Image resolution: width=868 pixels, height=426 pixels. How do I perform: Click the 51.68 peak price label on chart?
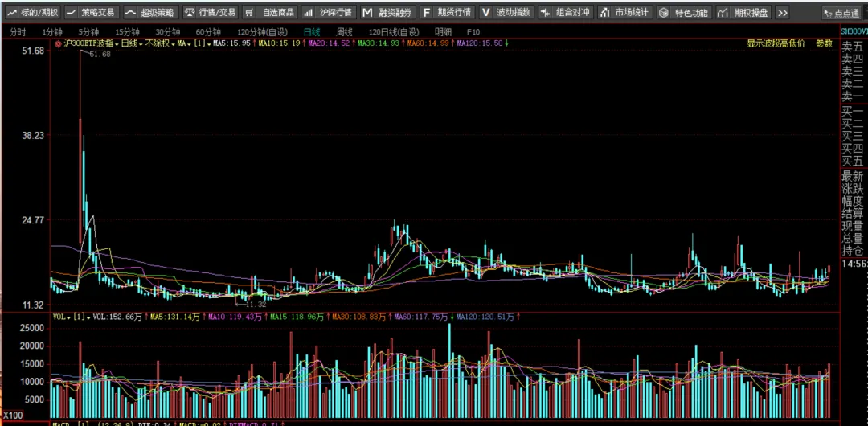[x=100, y=54]
